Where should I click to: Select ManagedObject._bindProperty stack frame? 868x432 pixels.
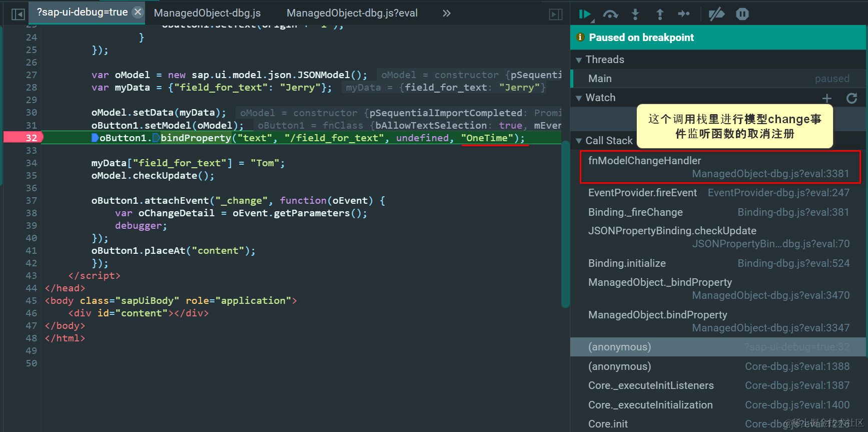[718, 289]
